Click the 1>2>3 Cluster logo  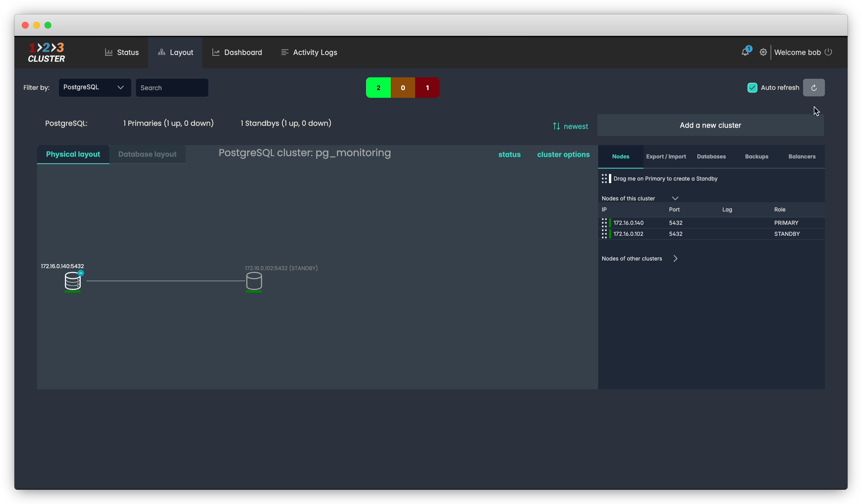point(46,52)
